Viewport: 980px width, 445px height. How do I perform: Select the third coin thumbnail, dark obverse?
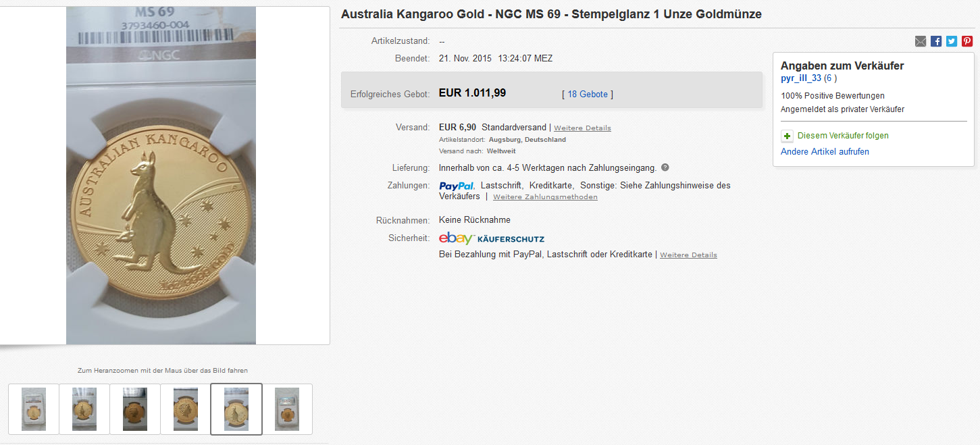(135, 409)
